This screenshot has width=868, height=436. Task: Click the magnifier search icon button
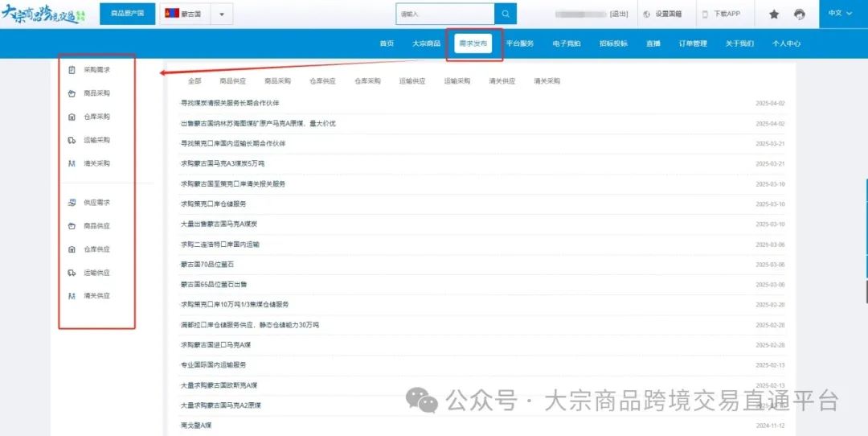coord(505,14)
